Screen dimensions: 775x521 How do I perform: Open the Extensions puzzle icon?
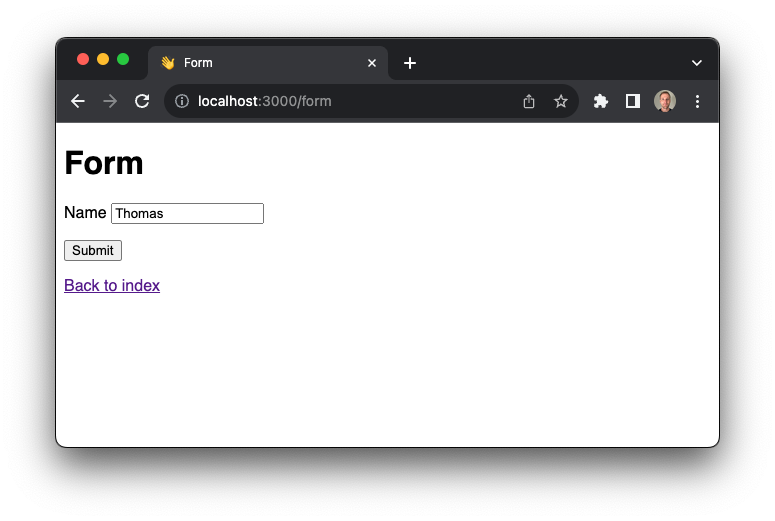(601, 101)
